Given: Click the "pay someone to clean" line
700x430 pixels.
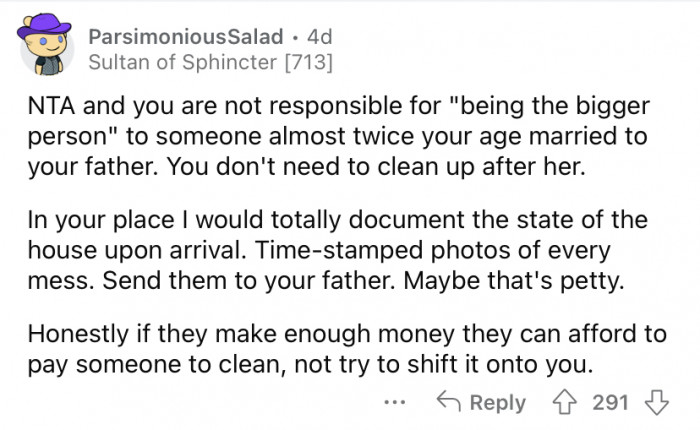Looking at the screenshot, I should pos(310,365).
